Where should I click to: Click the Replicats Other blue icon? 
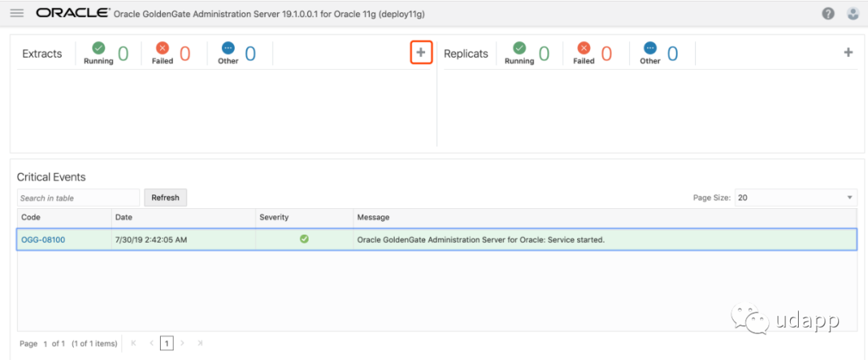click(x=649, y=48)
